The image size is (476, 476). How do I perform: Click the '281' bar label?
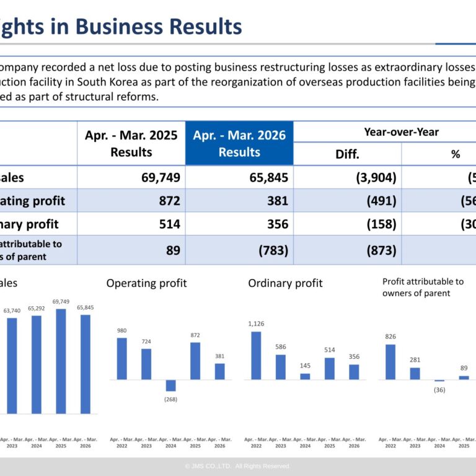click(415, 359)
